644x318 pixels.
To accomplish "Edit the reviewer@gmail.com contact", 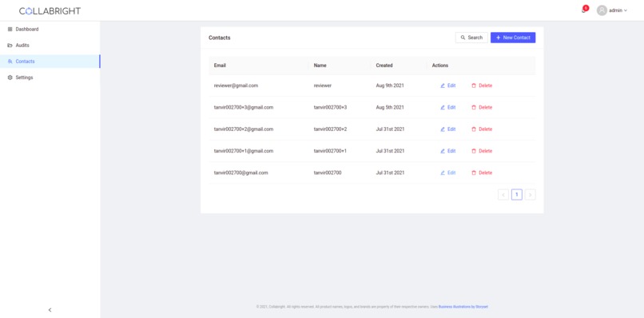I will [x=448, y=85].
